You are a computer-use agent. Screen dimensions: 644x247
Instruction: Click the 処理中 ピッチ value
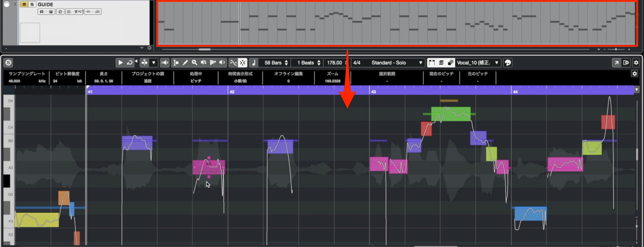pos(196,81)
